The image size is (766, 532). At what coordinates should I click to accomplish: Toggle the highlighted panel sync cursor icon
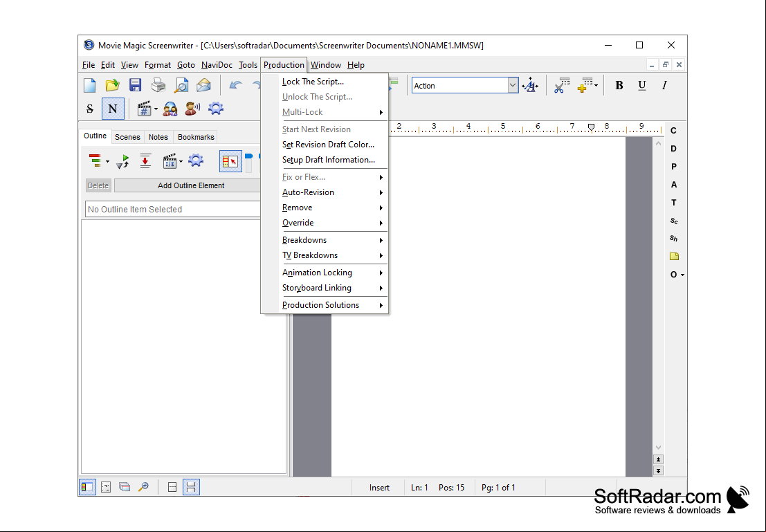pos(230,161)
